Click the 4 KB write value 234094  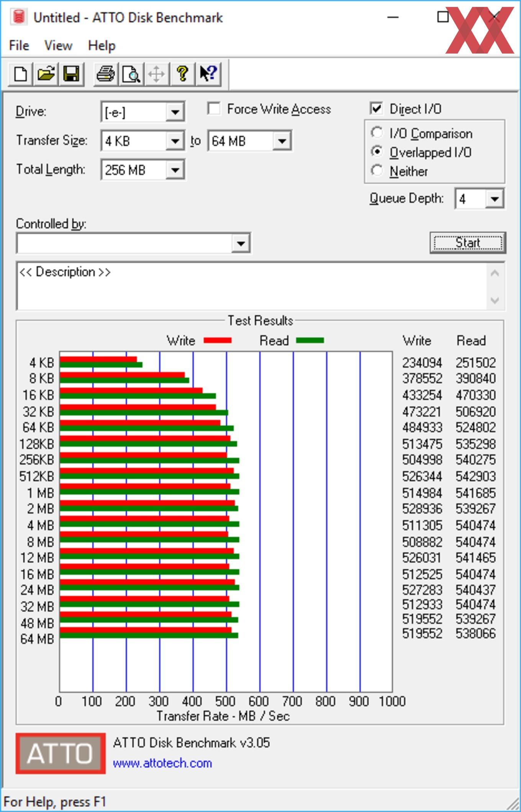point(422,362)
